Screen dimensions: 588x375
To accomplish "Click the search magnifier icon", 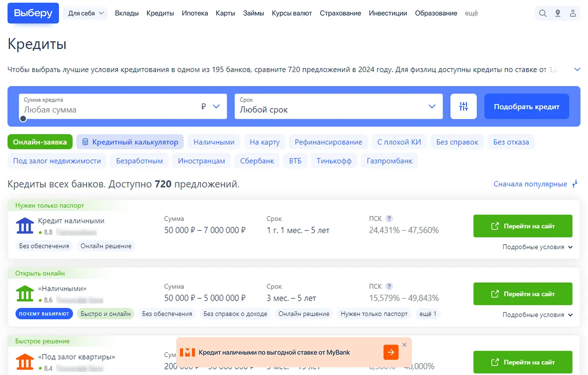I will point(543,14).
